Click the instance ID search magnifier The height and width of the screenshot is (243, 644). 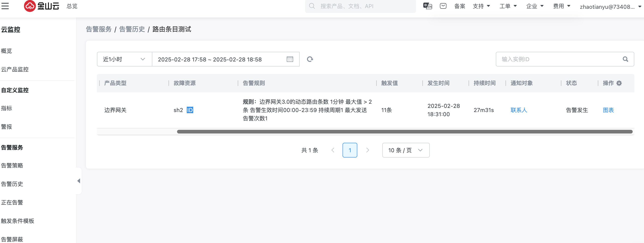625,59
